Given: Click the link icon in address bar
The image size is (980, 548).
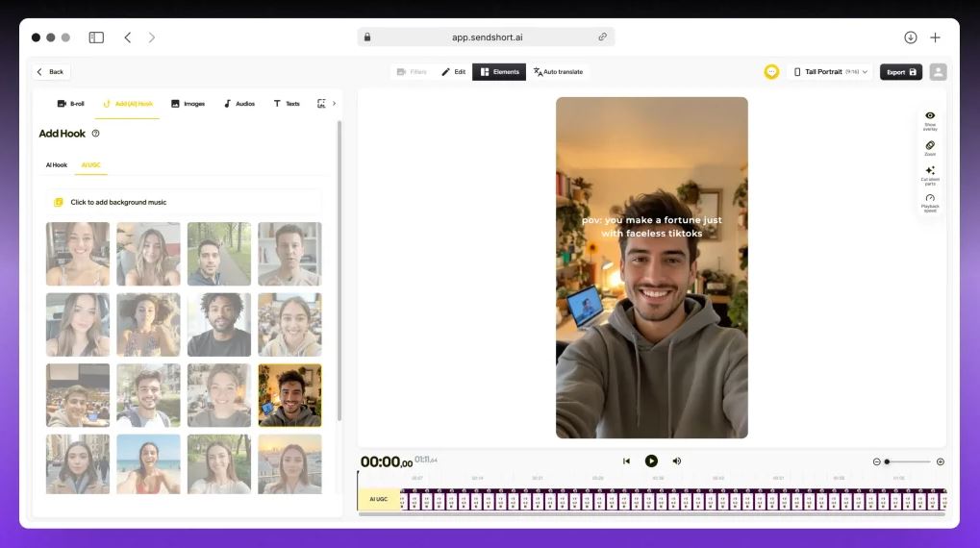Looking at the screenshot, I should pyautogui.click(x=602, y=37).
